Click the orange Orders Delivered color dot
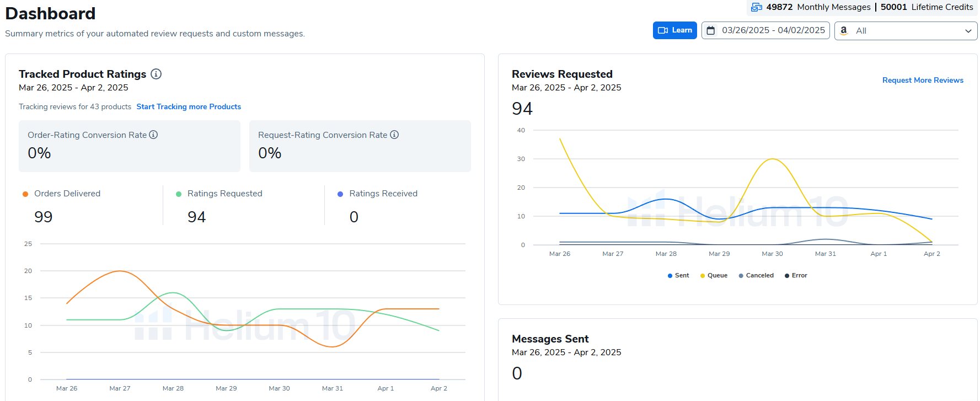This screenshot has width=980, height=401. coord(25,194)
